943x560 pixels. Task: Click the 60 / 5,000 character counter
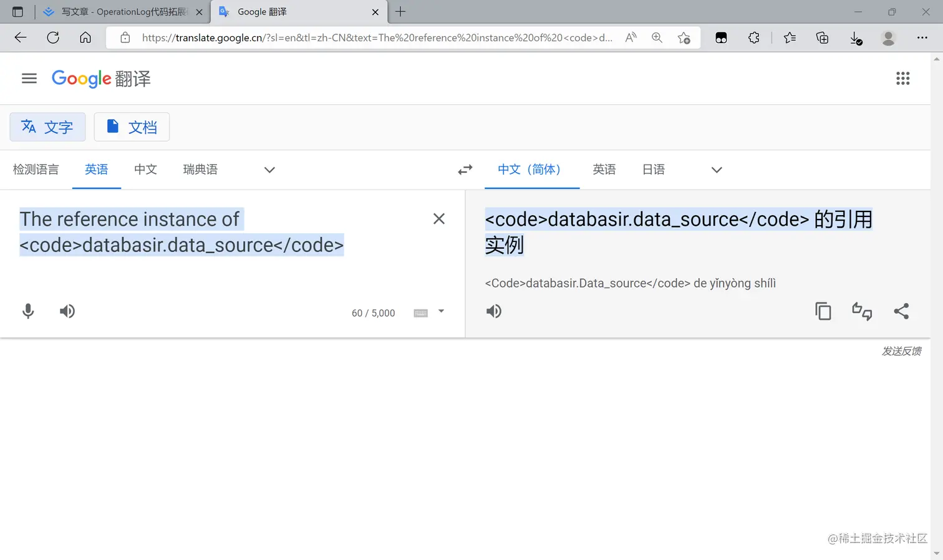(x=374, y=313)
